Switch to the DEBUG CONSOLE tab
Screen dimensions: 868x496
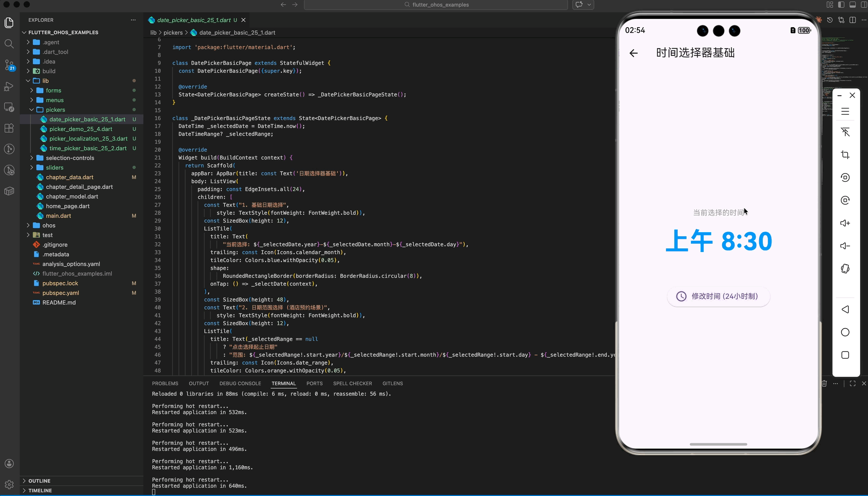pos(240,383)
